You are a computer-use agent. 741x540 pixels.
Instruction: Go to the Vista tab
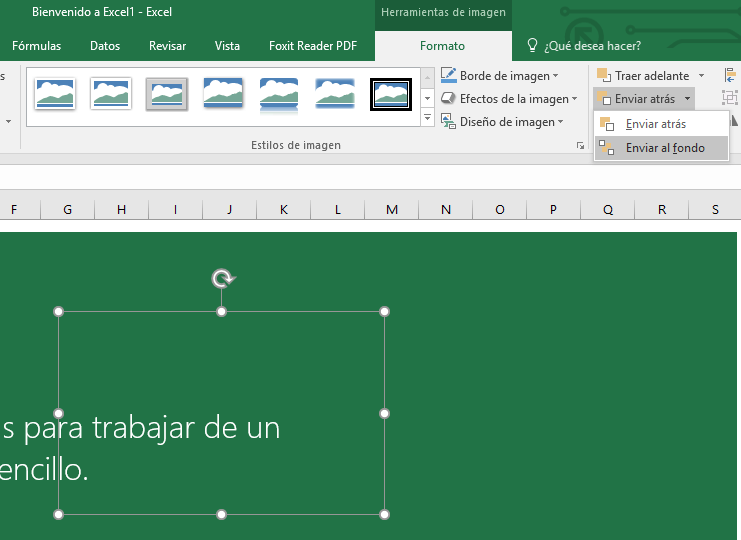coord(227,46)
